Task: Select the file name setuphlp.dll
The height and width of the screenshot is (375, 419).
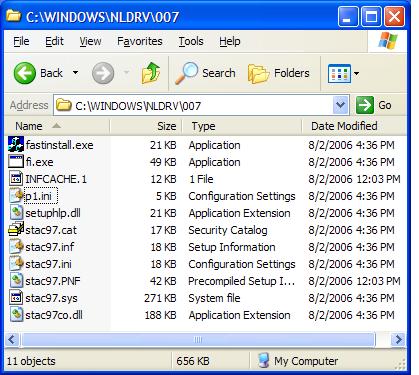Action: 53,213
